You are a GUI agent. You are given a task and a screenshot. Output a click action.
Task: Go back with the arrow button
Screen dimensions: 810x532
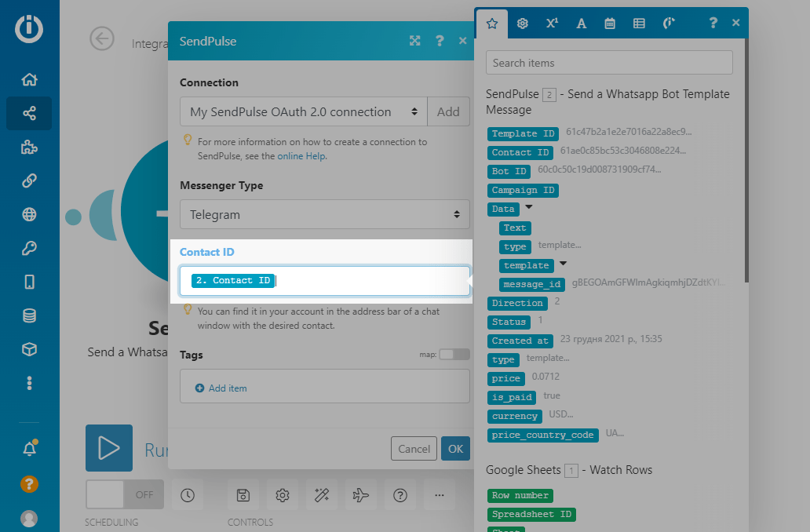(102, 38)
